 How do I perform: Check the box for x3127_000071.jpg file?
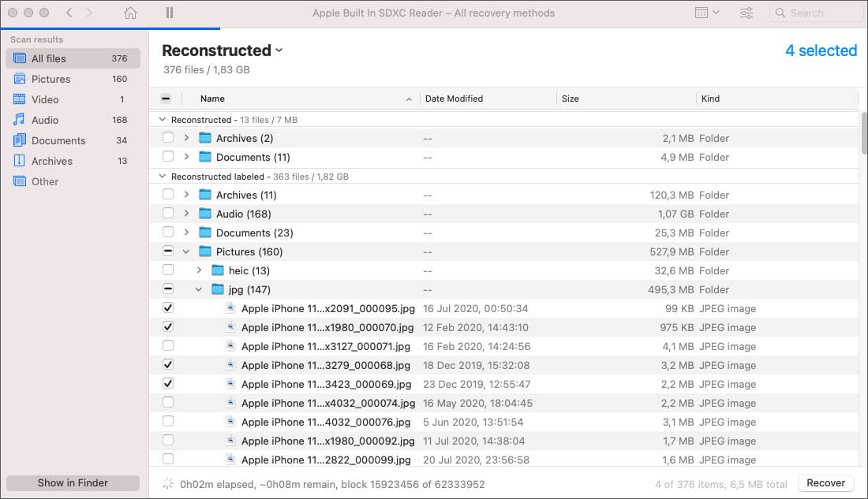point(168,346)
